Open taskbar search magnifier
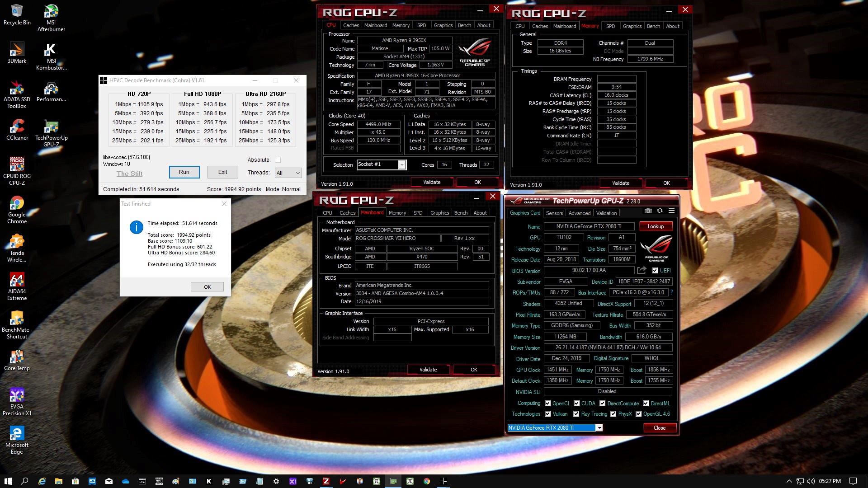This screenshot has height=488, width=868. [25, 481]
